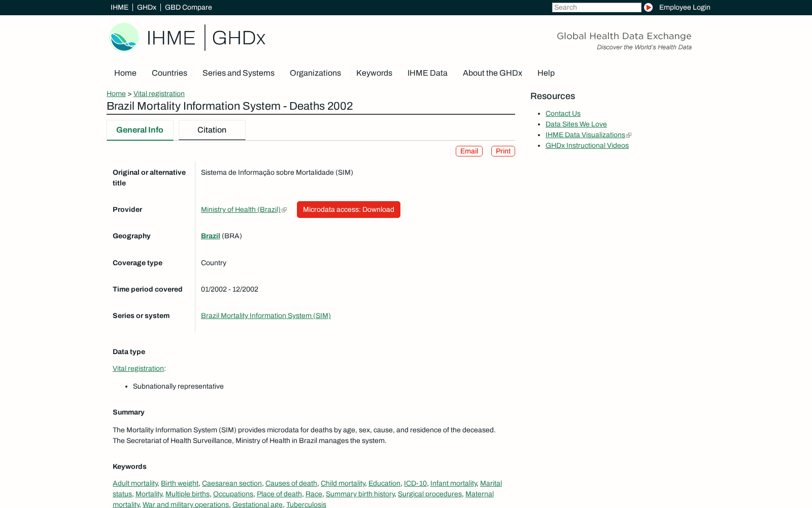This screenshot has width=812, height=508.
Task: Open Employee Login
Action: click(685, 7)
